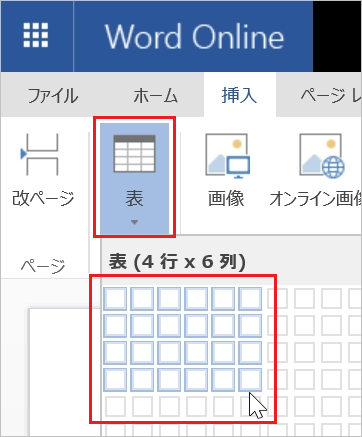Pick the top-left 1x1 table grid cell
Viewport: 362px width, 437px height.
[x=115, y=299]
